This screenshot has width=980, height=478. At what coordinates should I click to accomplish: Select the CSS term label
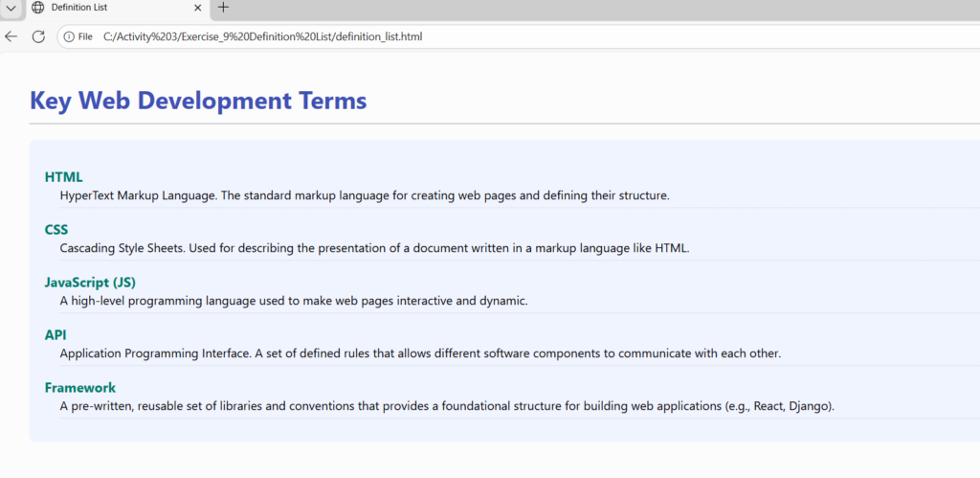click(56, 230)
